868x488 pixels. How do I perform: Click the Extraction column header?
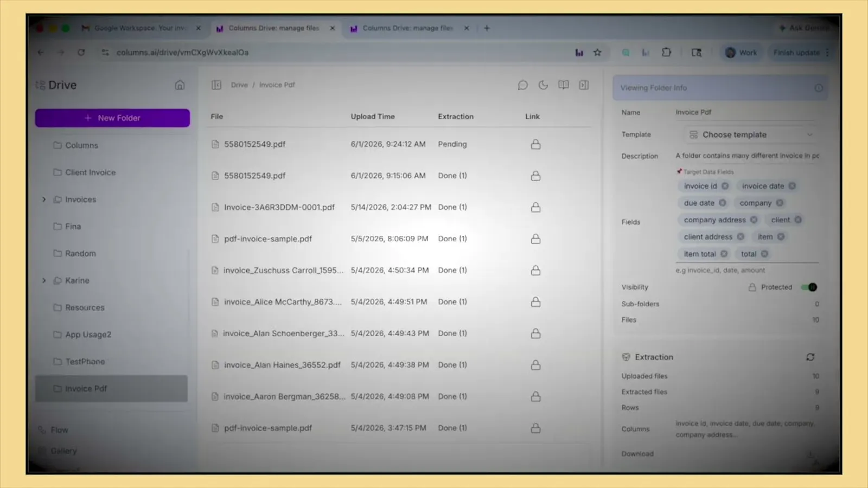coord(456,117)
